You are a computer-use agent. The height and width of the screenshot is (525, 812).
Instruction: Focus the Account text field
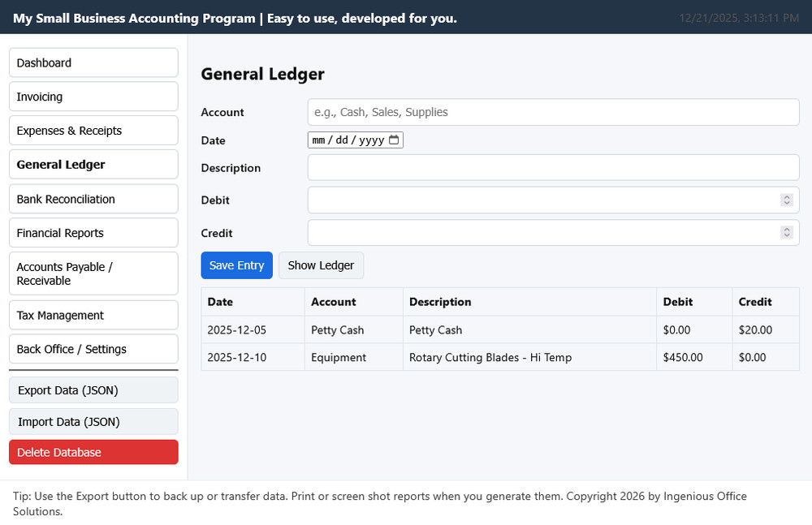click(552, 112)
